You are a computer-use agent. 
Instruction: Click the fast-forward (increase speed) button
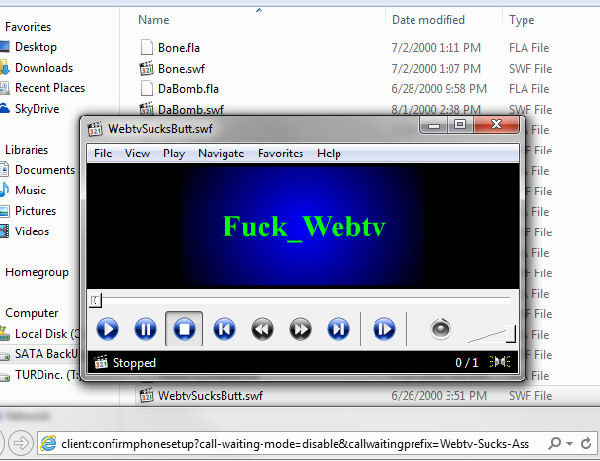click(x=300, y=329)
